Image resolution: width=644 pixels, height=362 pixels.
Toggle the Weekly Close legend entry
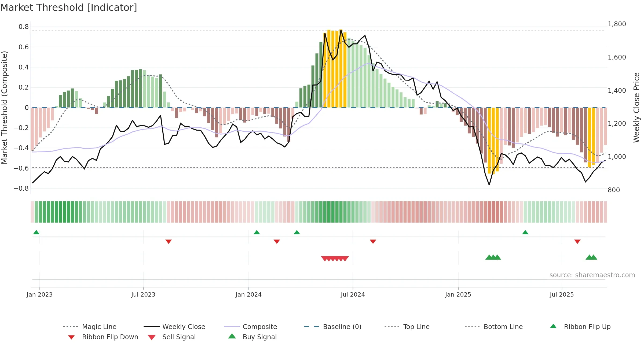tap(174, 327)
